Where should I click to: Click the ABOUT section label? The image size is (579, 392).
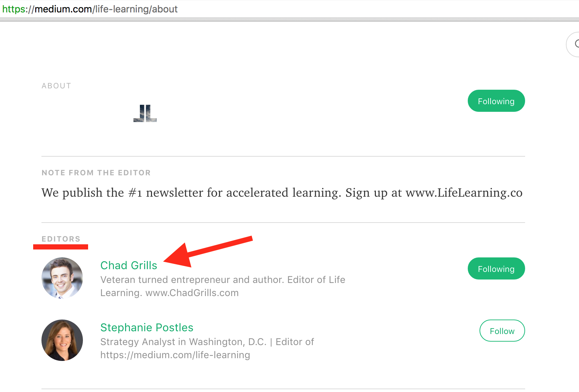tap(56, 86)
